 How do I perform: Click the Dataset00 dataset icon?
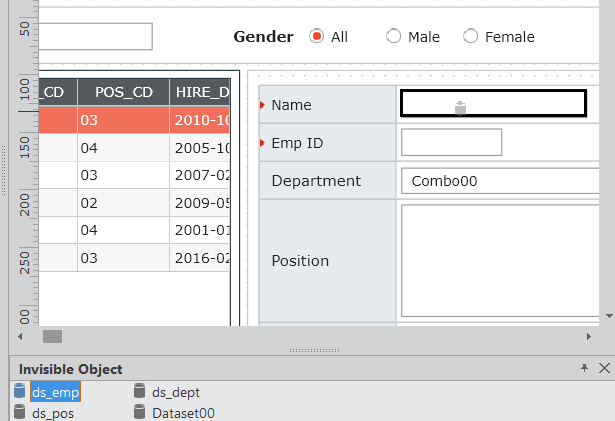pos(139,412)
